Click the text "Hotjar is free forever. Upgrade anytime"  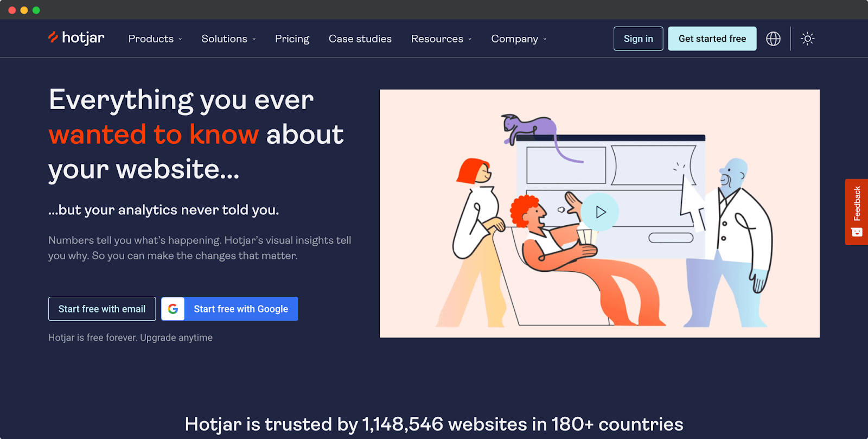click(130, 338)
